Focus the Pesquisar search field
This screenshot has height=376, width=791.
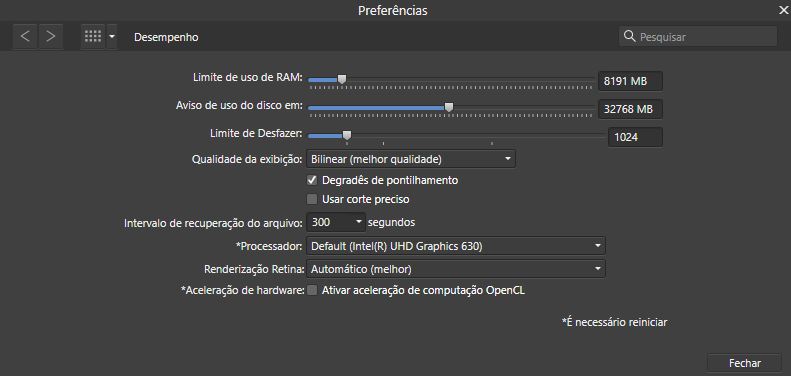(698, 36)
